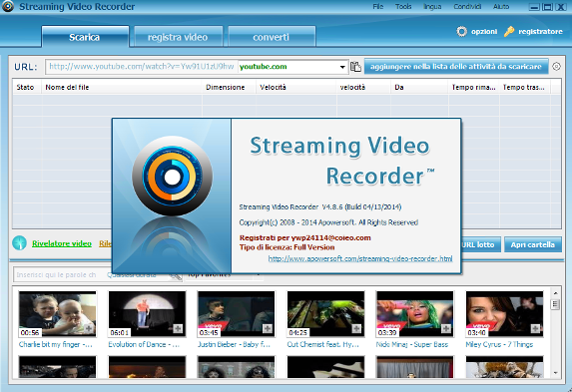This screenshot has width=572, height=392.
Task: Paste URL using the clipboard icon
Action: click(355, 67)
